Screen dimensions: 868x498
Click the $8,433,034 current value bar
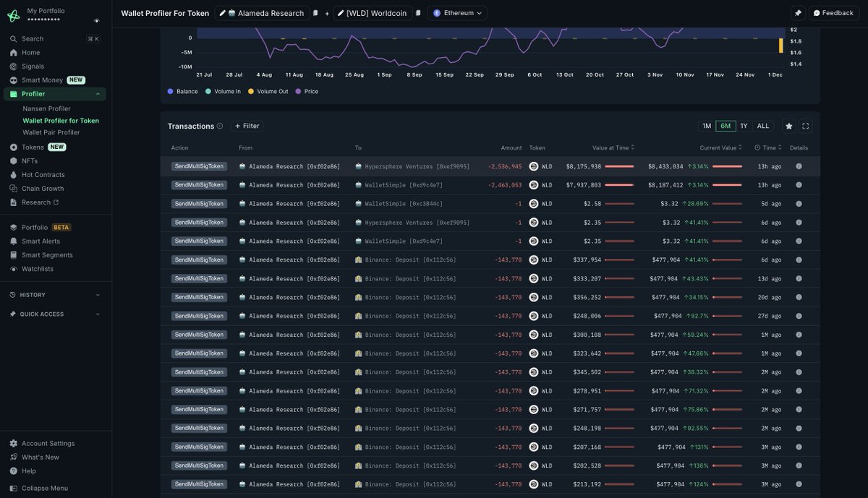(727, 166)
